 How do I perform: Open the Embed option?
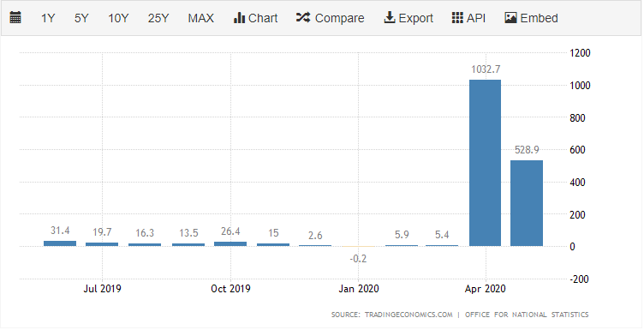coord(531,18)
